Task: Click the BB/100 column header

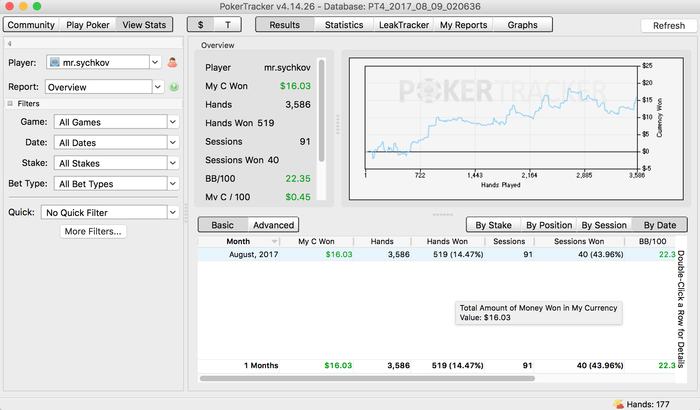Action: tap(652, 241)
